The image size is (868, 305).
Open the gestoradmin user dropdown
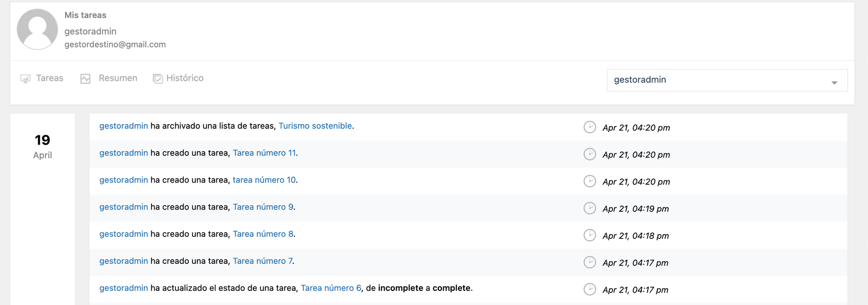point(726,80)
